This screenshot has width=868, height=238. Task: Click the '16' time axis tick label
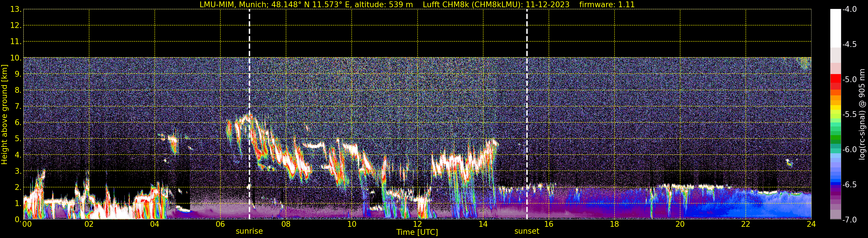click(x=549, y=224)
